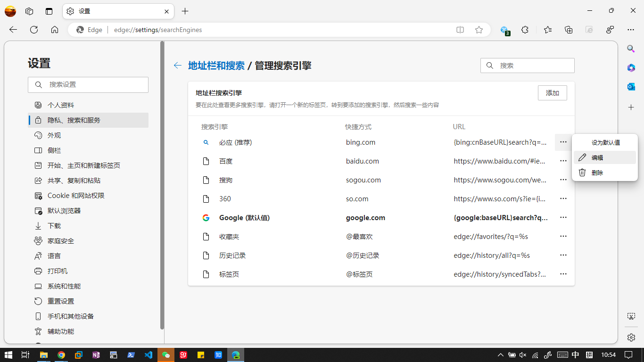This screenshot has width=644, height=362.
Task: Focus the 搜索设置 input field
Action: pos(88,85)
